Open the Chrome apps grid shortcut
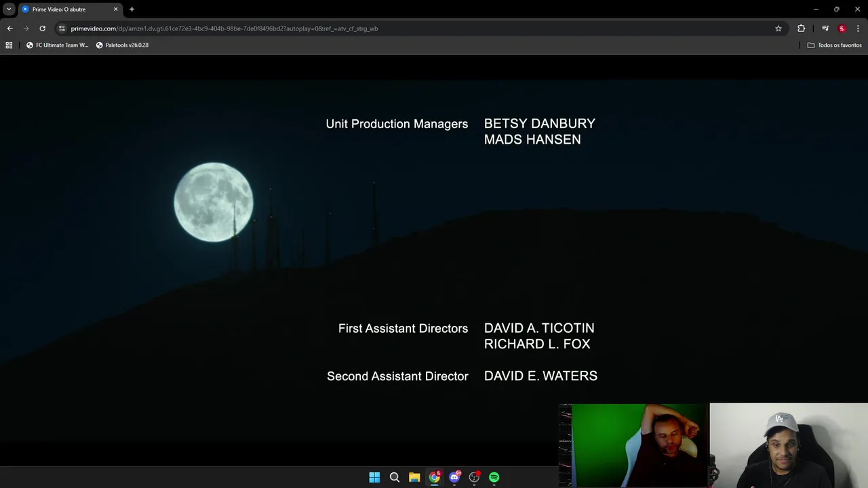The height and width of the screenshot is (488, 868). [9, 45]
